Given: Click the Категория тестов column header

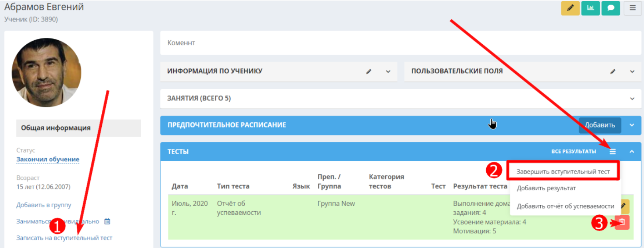Looking at the screenshot, I should (386, 181).
